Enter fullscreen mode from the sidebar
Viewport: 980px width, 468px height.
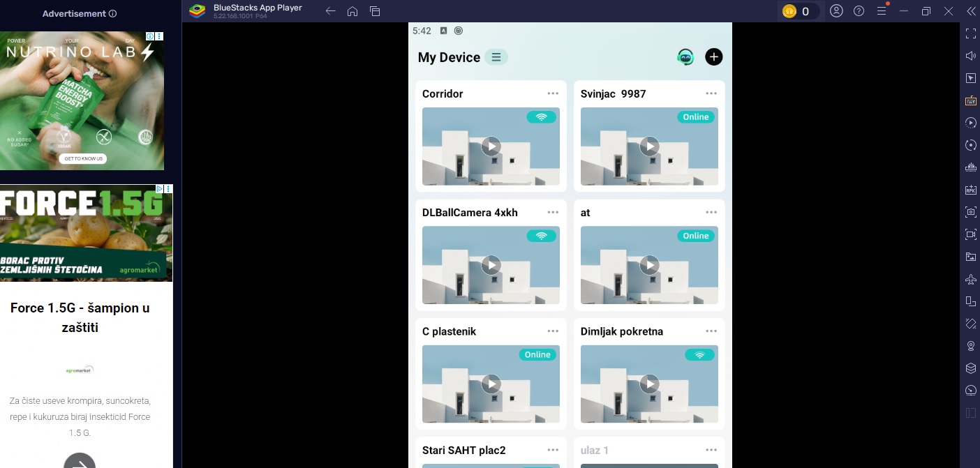point(970,33)
